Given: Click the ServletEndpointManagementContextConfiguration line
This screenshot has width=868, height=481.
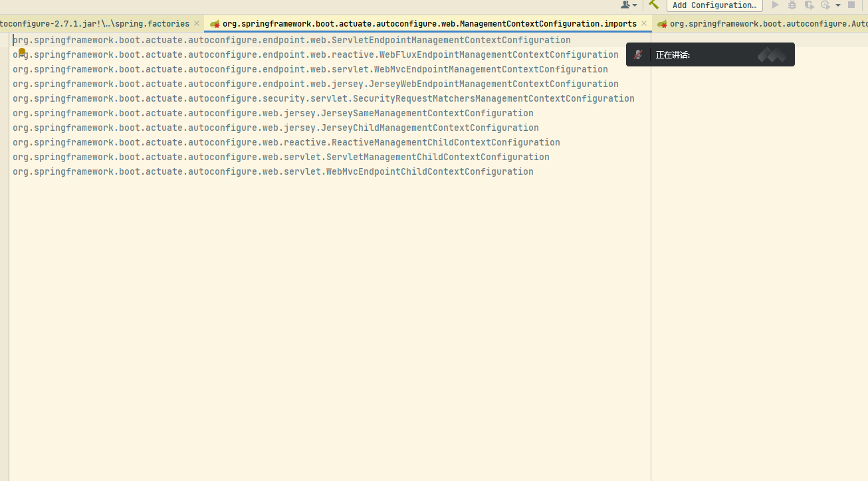Looking at the screenshot, I should 291,40.
